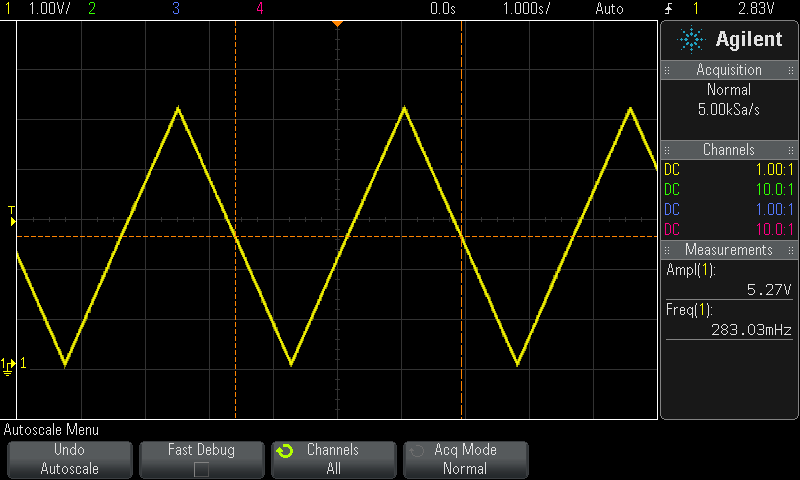Viewport: 800px width, 480px height.
Task: Select the orange trigger time reference marker
Action: (x=337, y=22)
